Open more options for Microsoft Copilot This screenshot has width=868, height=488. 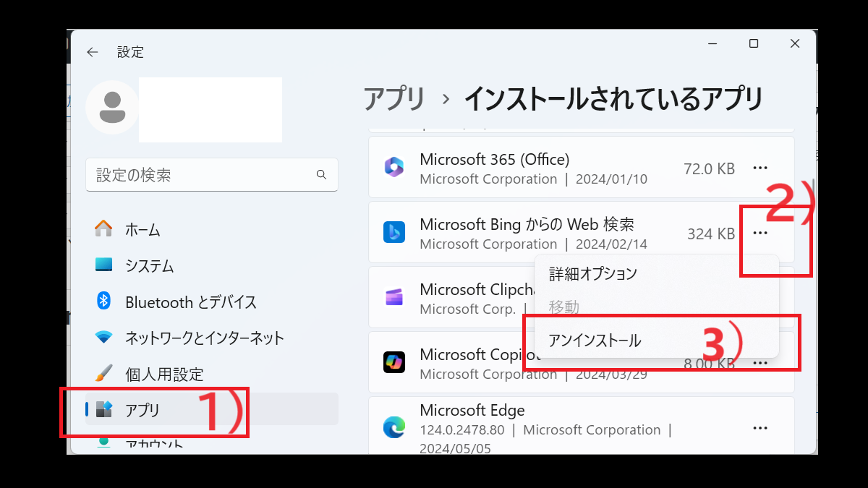coord(760,363)
